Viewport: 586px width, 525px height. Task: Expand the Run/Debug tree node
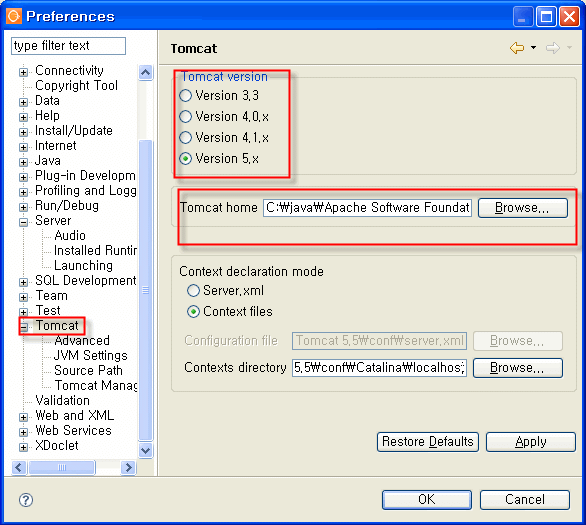[23, 207]
